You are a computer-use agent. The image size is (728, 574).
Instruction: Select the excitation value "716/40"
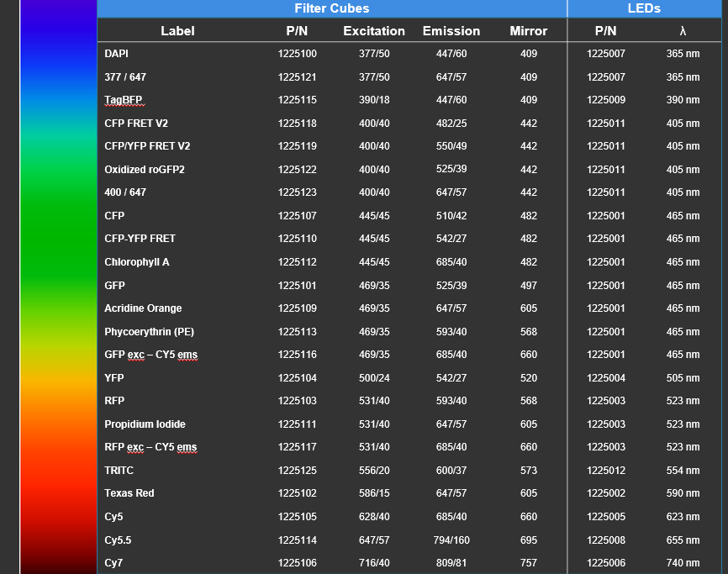coord(374,563)
